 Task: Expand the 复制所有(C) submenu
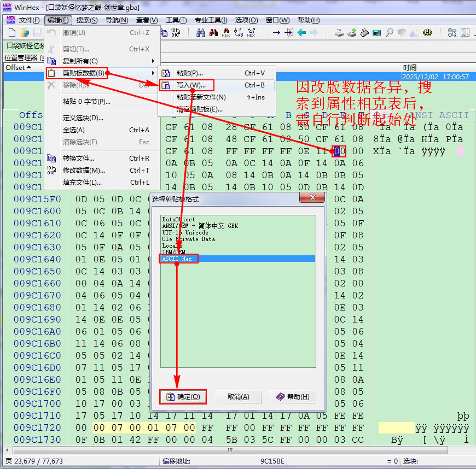click(102, 61)
